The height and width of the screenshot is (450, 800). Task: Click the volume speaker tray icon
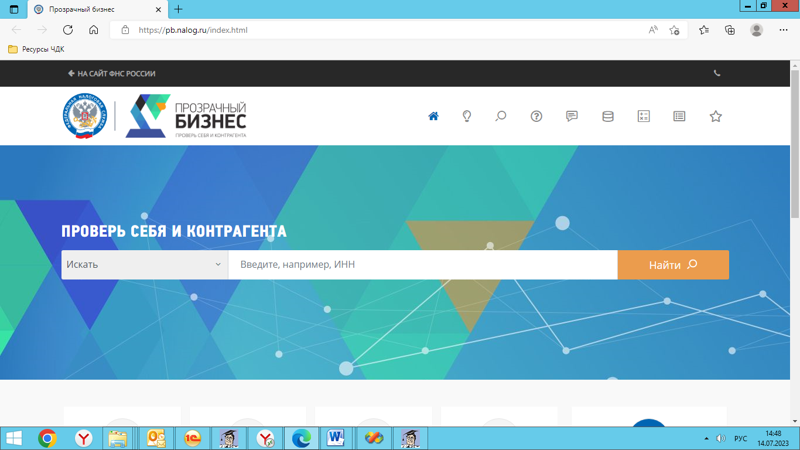(720, 438)
